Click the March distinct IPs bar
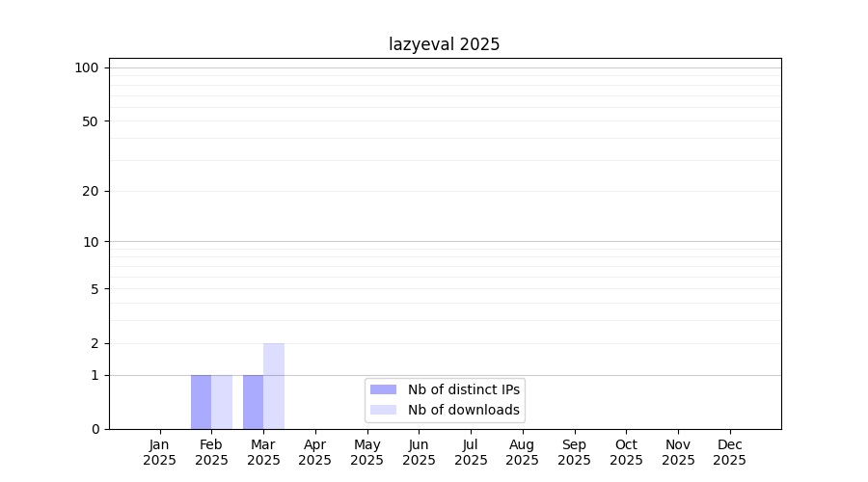Screen dimensions: 868x482 [253, 402]
